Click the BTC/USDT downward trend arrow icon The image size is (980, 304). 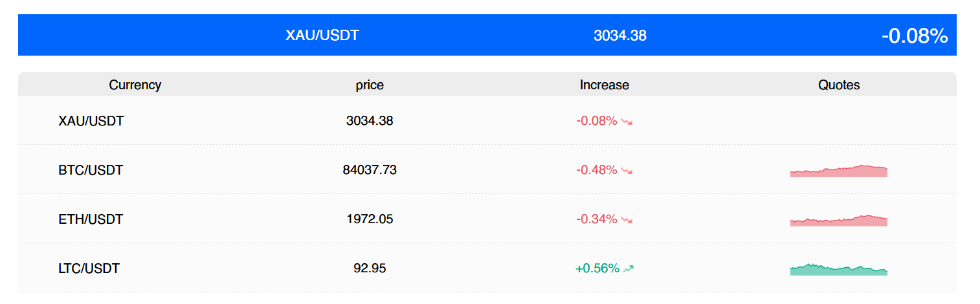tap(626, 171)
